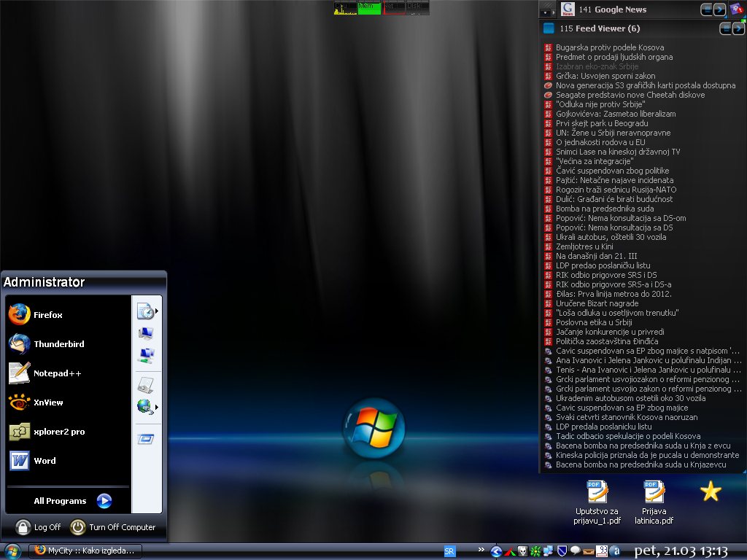Screen dimensions: 747x560
Task: Click the Mem usage meter
Action: [369, 8]
